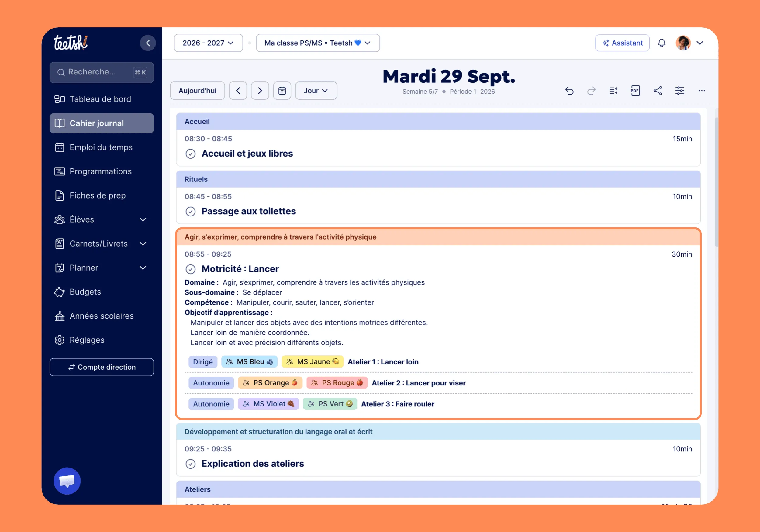
Task: Open Fiches de prep
Action: point(102,196)
